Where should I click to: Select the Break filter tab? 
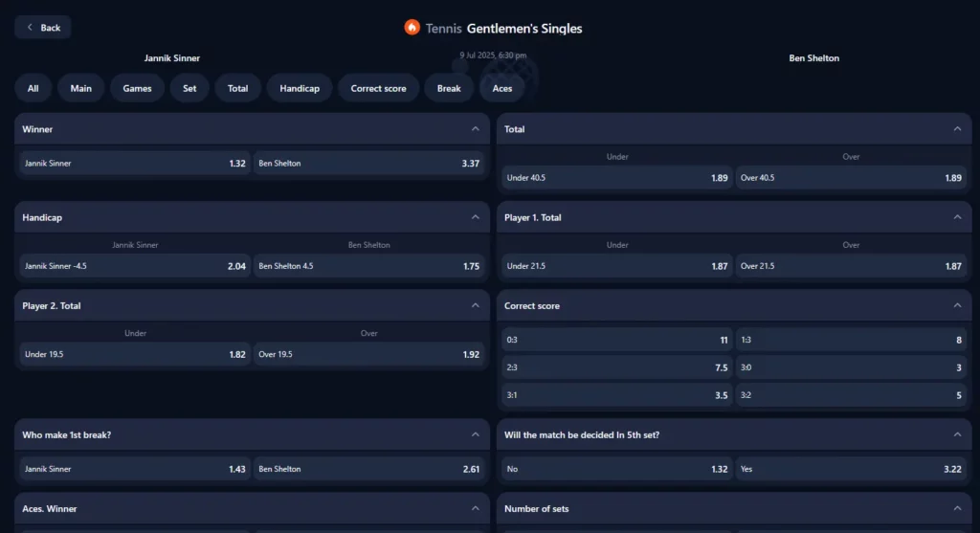click(449, 88)
